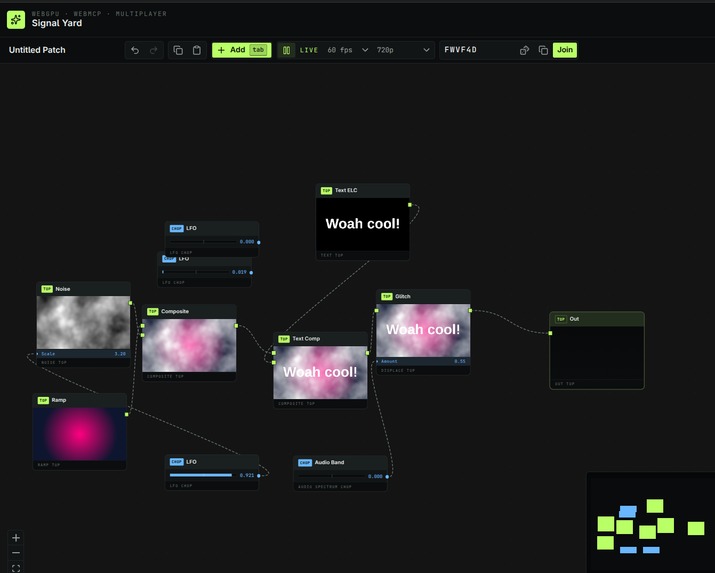This screenshot has height=573, width=715.
Task: Click the LFO slider showing 0.019
Action: point(196,272)
